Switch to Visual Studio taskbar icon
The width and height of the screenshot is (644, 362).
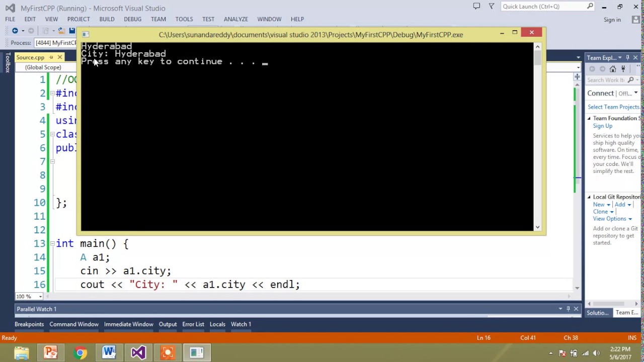(x=138, y=352)
